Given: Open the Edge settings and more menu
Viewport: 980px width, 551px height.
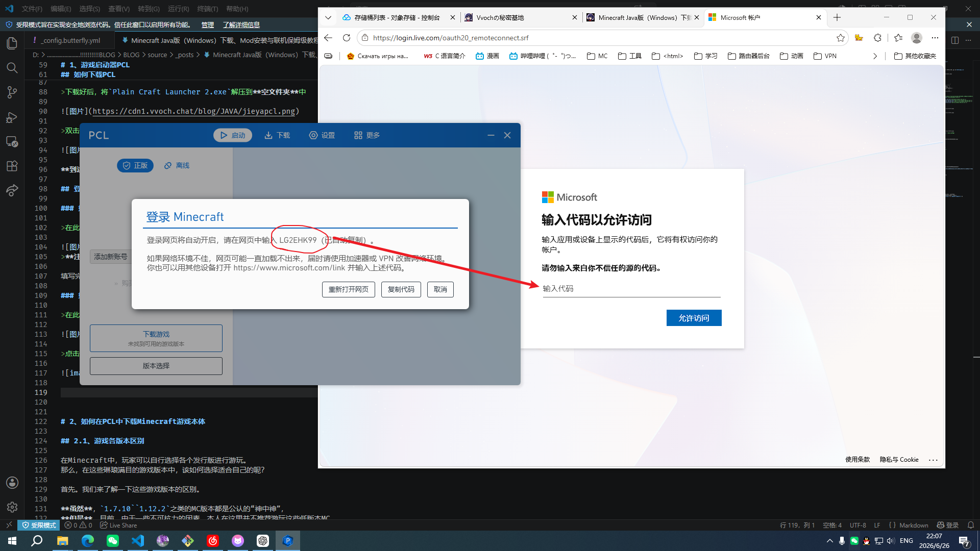Looking at the screenshot, I should (x=935, y=38).
